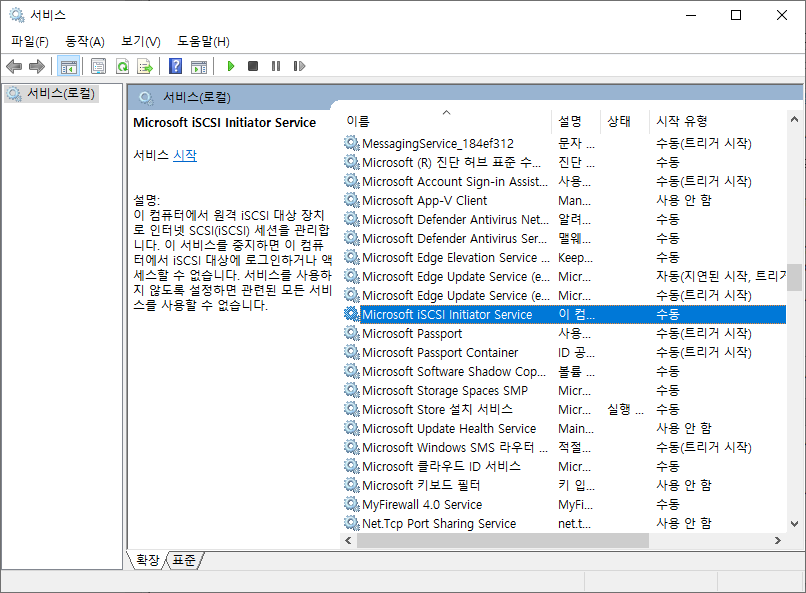
Task: Open the 파일(F) menu
Action: tap(30, 41)
